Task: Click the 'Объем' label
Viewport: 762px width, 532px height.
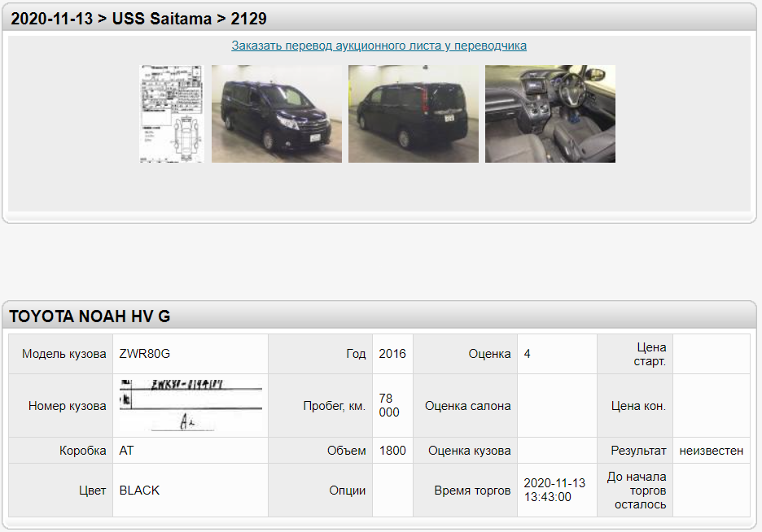Action: pyautogui.click(x=347, y=451)
